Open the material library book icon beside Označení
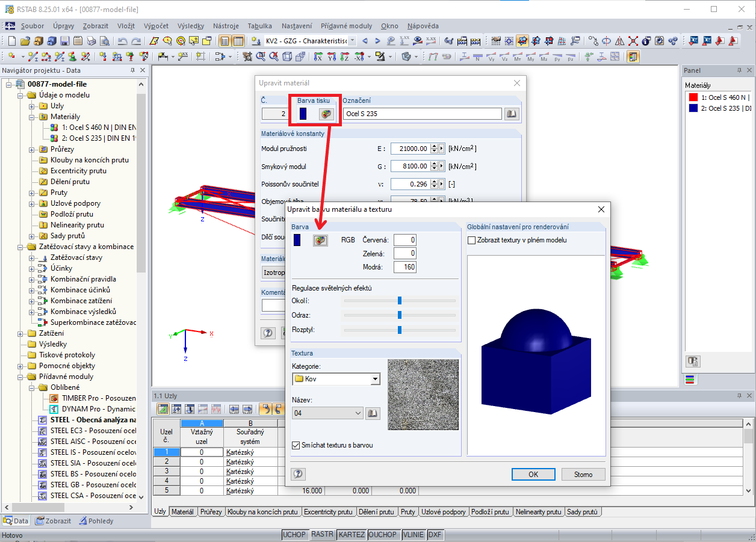756x542 pixels. [511, 114]
